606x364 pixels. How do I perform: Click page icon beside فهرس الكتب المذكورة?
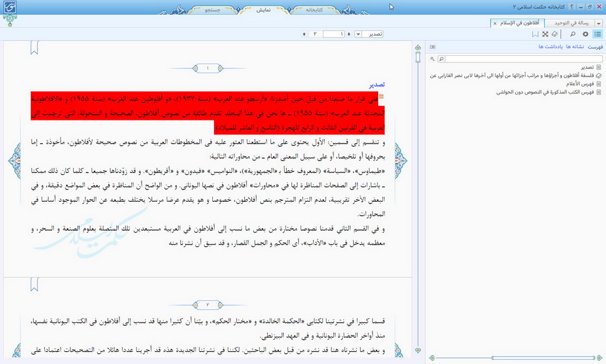599,92
